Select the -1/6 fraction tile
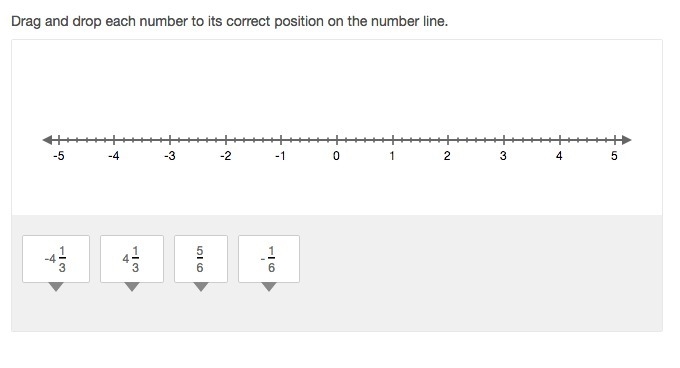 269,259
